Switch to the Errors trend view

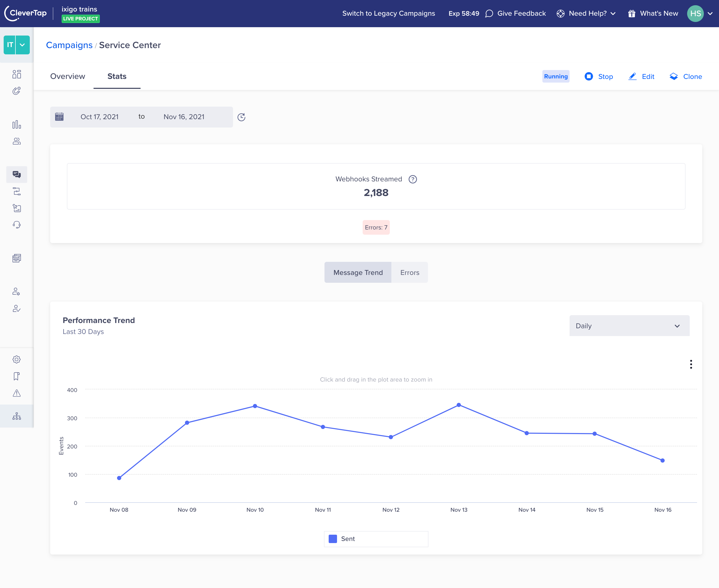(x=409, y=272)
